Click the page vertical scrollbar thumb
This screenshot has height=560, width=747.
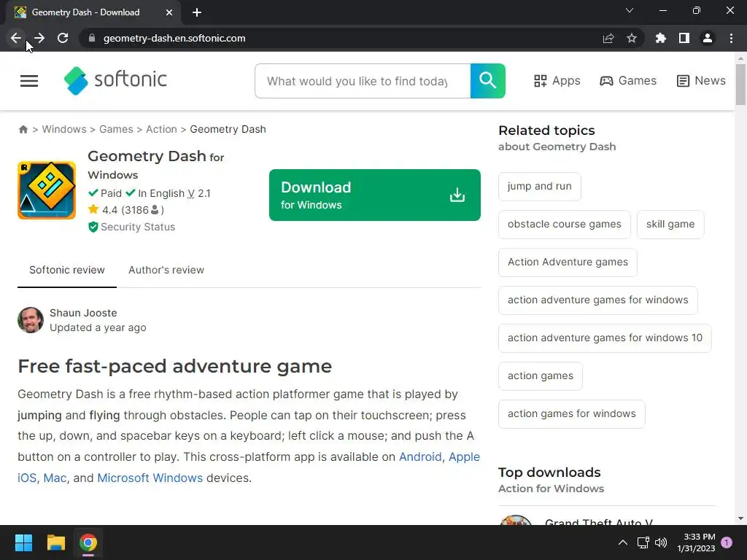740,85
